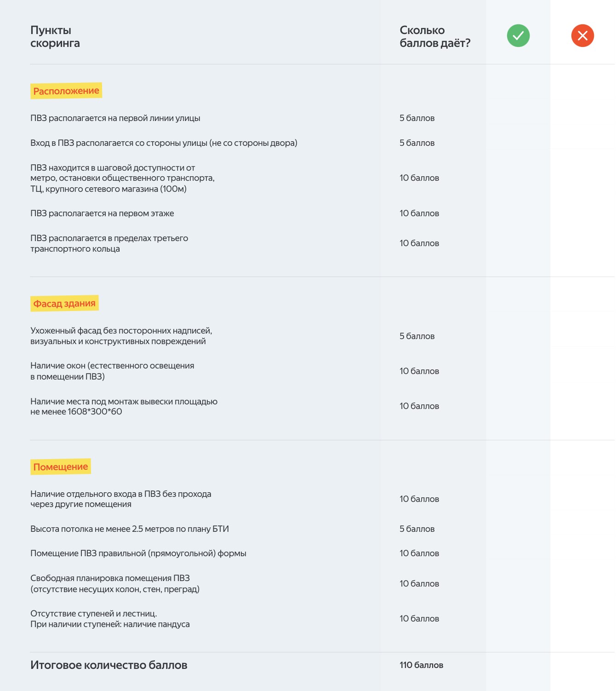Screen dimensions: 616x691
Task: Click row Свободная планировка помещения ПВЗ
Action: click(x=115, y=583)
